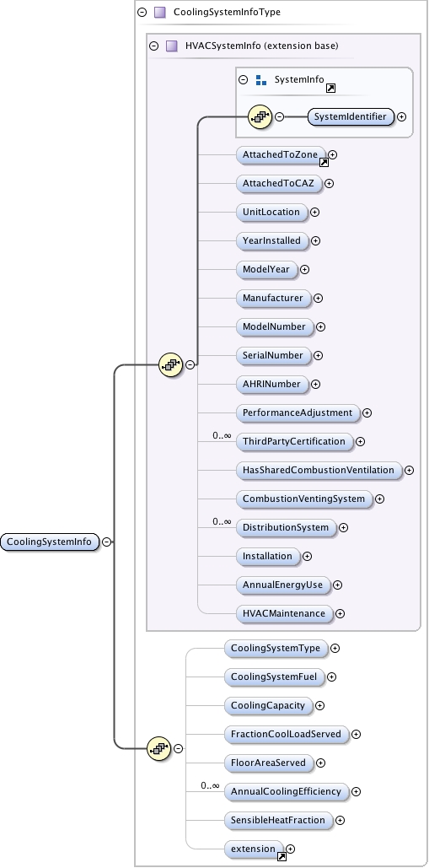The width and height of the screenshot is (429, 868).
Task: Follow the AttachedToZone reference arrow icon
Action: [324, 162]
